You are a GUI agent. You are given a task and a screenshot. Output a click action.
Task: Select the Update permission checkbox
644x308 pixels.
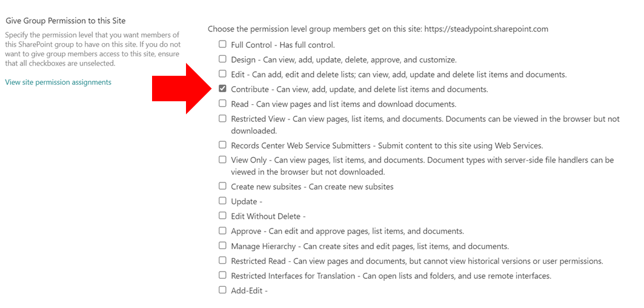point(222,201)
